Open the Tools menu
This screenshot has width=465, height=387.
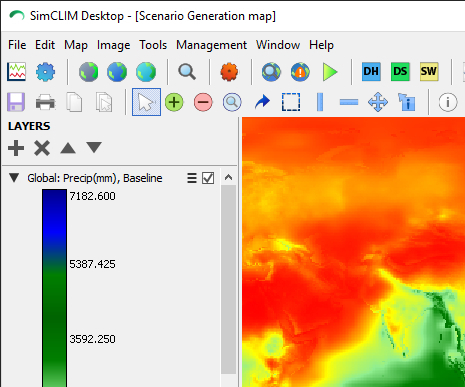pyautogui.click(x=153, y=45)
